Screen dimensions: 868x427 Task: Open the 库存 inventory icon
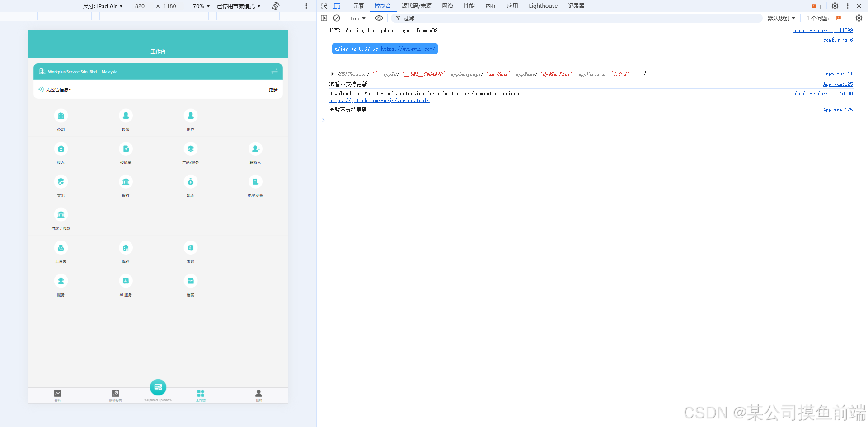126,248
